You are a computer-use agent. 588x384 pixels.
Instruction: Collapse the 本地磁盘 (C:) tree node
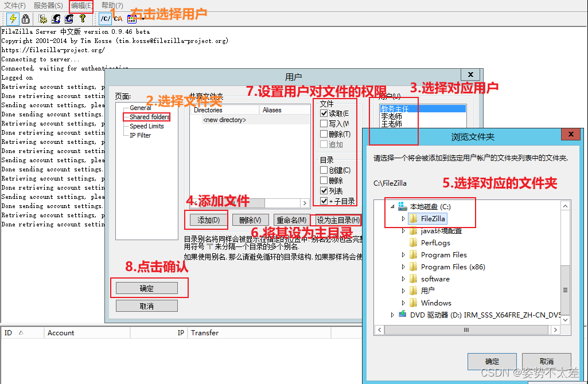tap(392, 206)
